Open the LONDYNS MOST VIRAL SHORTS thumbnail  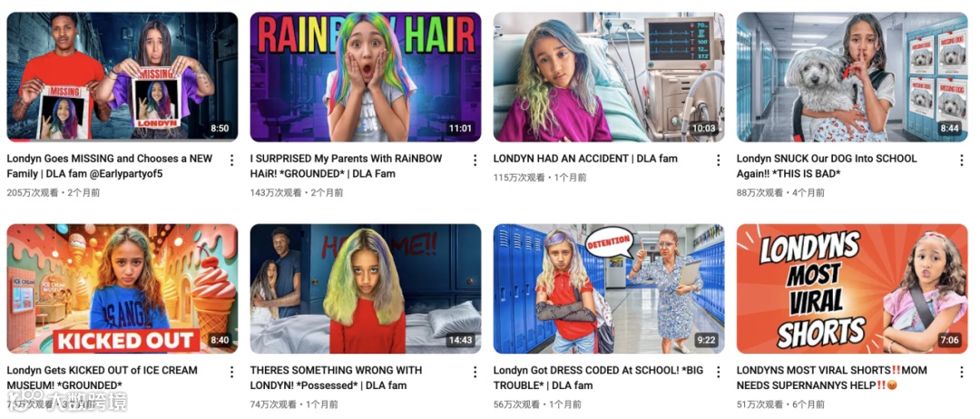pyautogui.click(x=852, y=288)
